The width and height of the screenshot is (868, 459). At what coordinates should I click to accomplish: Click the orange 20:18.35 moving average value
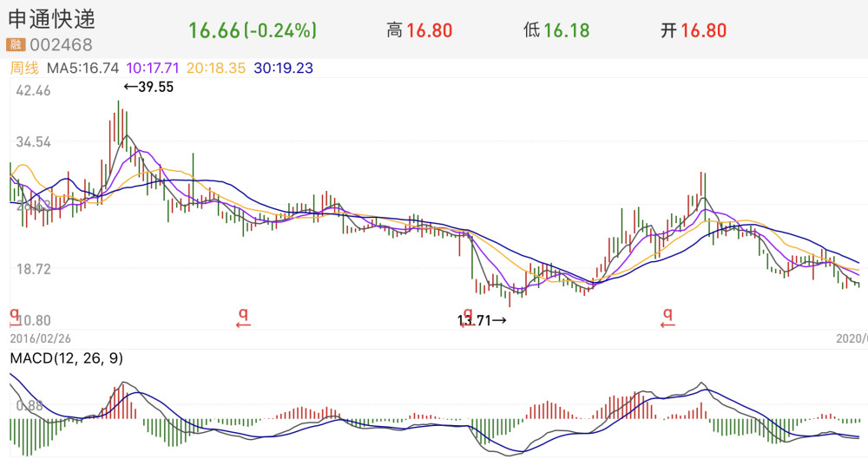[216, 68]
